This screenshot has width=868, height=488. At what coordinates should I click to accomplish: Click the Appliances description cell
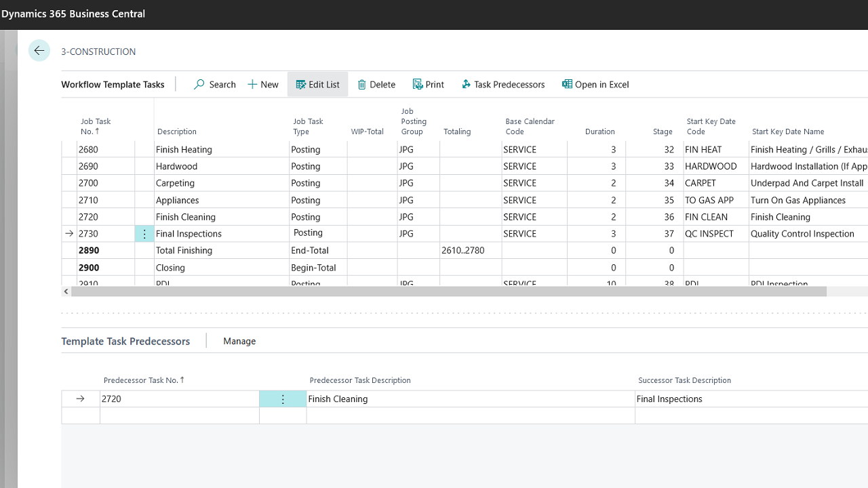pos(221,201)
